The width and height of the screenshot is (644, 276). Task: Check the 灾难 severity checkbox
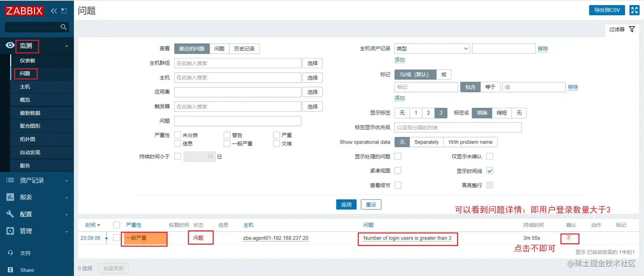click(277, 144)
